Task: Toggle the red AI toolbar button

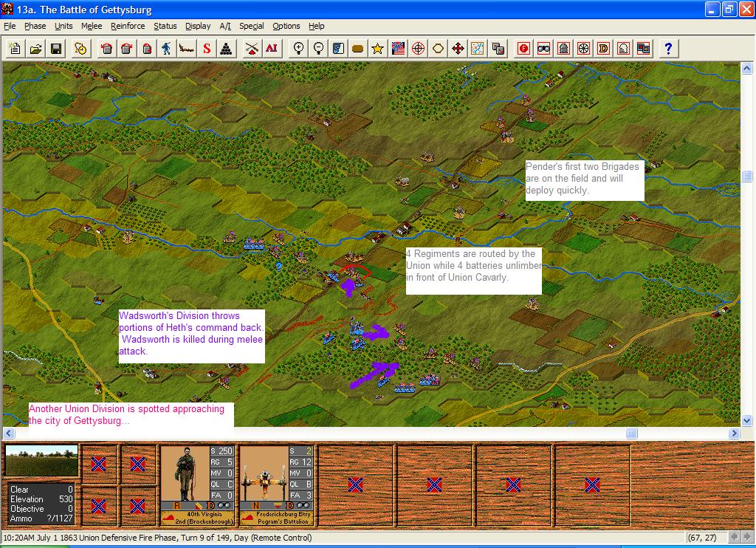Action: pos(272,48)
